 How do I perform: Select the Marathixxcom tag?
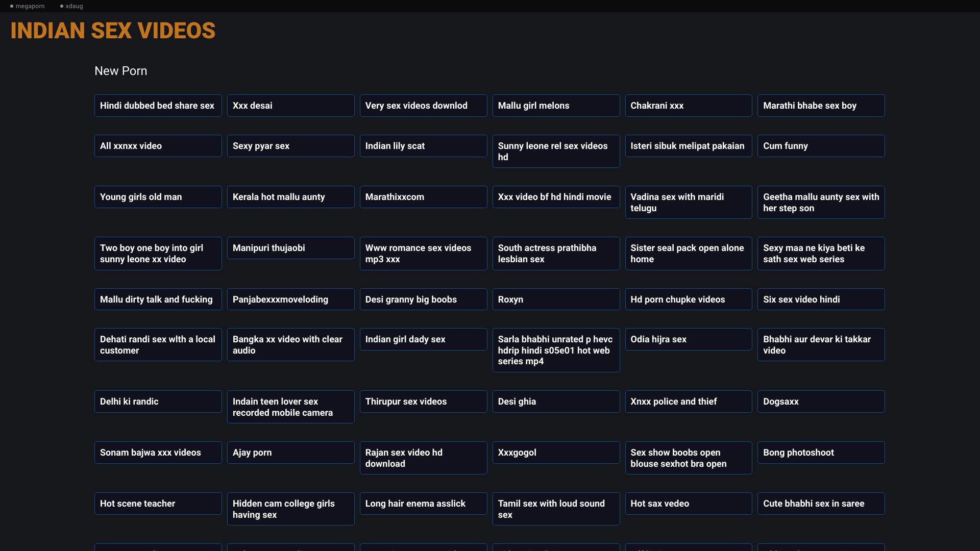(423, 197)
